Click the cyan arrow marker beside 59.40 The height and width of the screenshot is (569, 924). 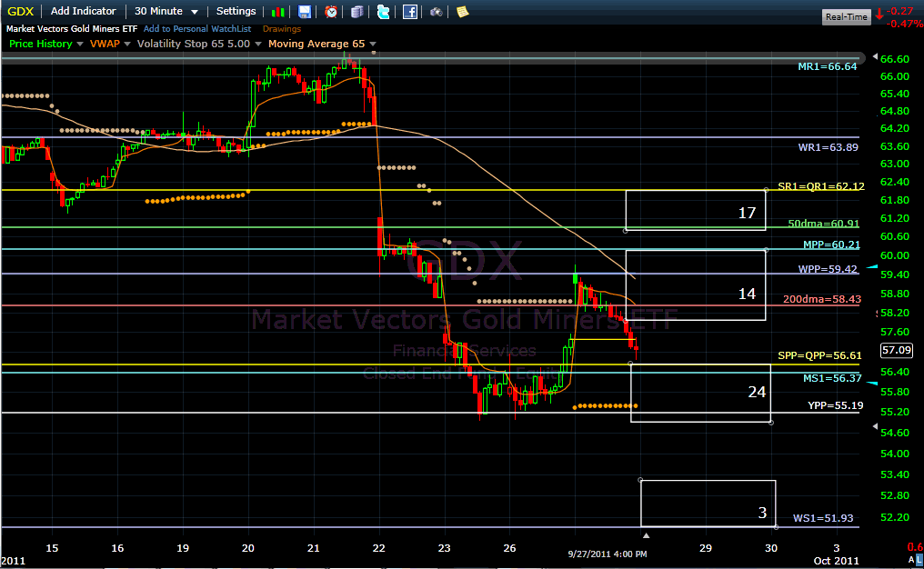click(x=871, y=267)
